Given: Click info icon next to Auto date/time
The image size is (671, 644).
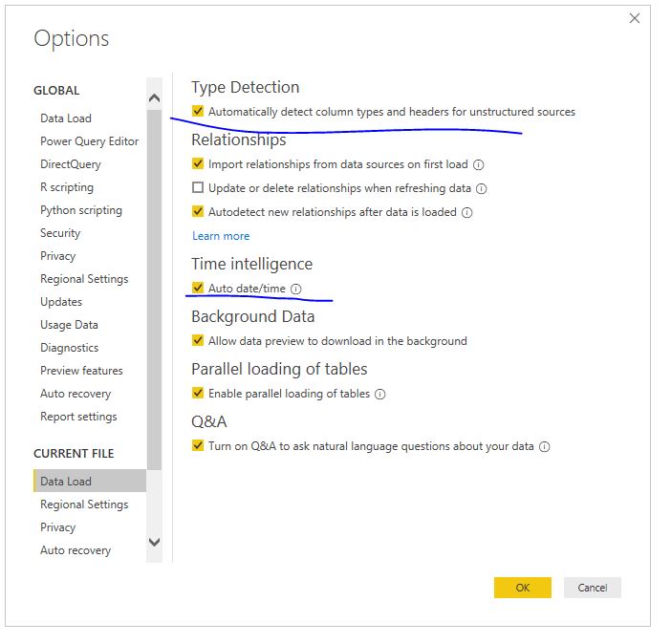Looking at the screenshot, I should (295, 290).
